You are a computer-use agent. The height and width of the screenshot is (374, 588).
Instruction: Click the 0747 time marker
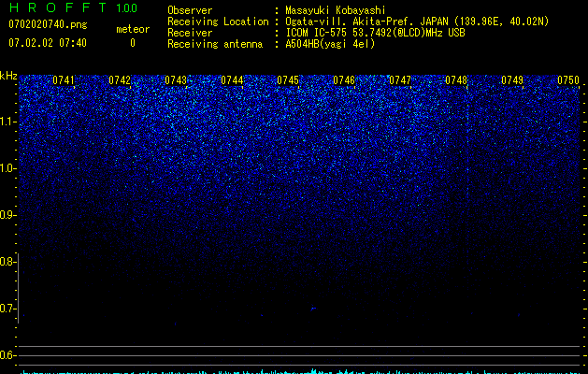point(400,80)
